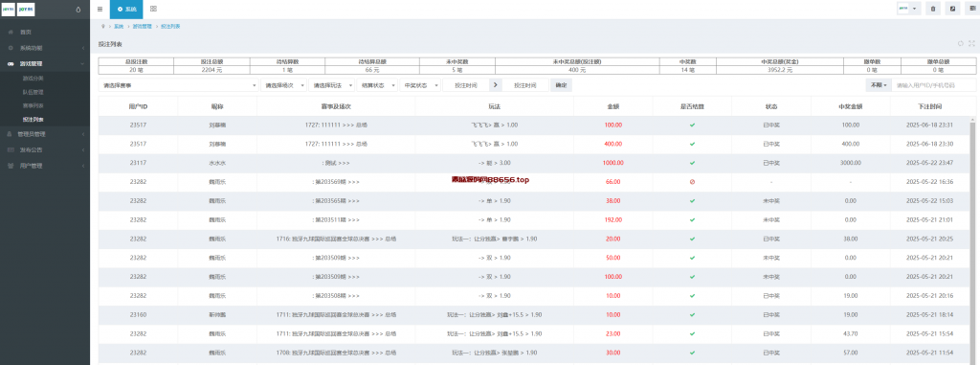
Task: Expand the 系统功能 sidebar menu
Action: [45, 48]
